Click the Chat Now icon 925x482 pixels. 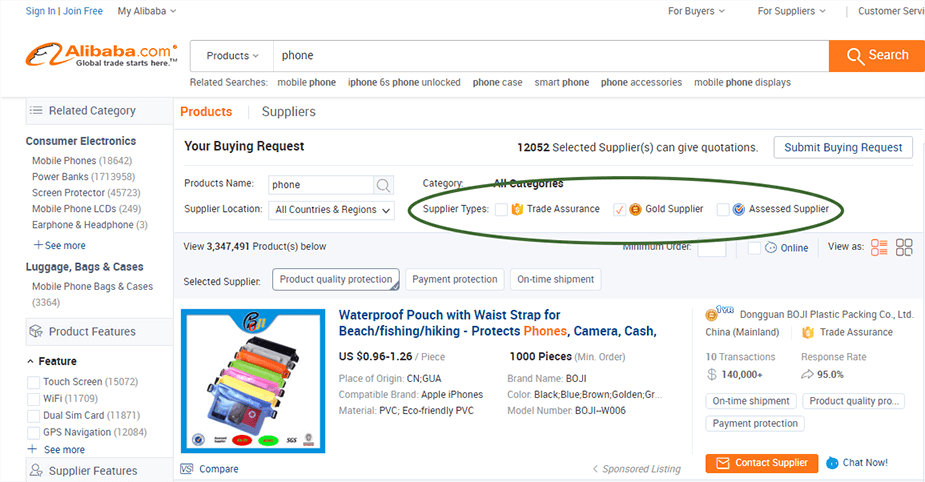832,463
